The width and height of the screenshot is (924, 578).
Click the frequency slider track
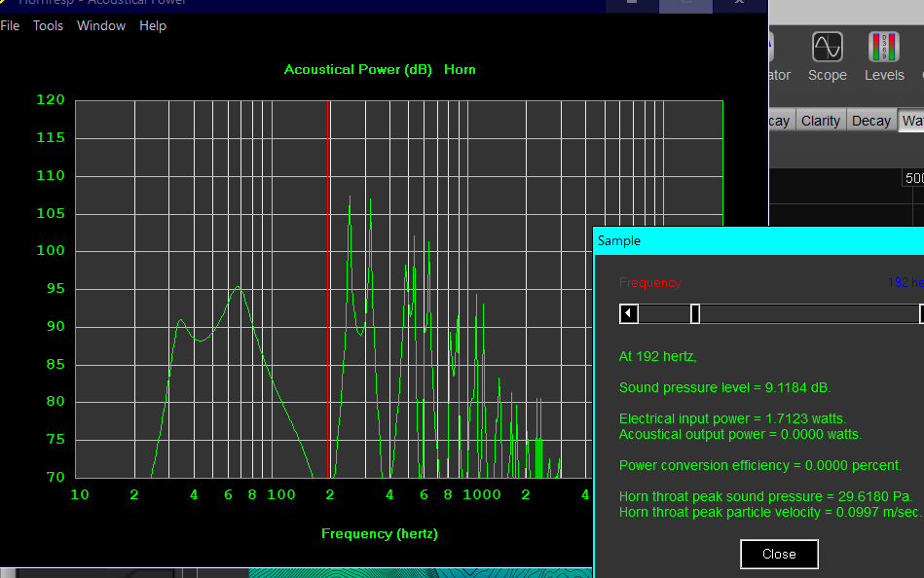click(x=778, y=313)
